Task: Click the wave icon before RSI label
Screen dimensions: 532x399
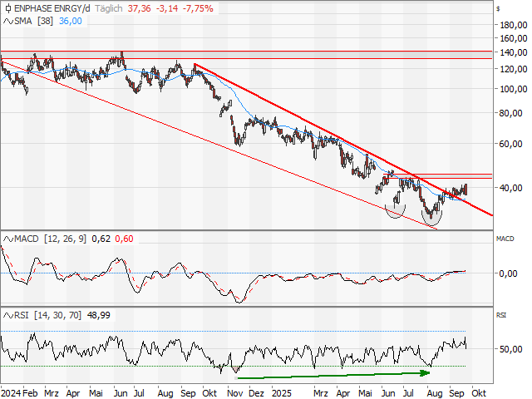Action: pos(7,316)
